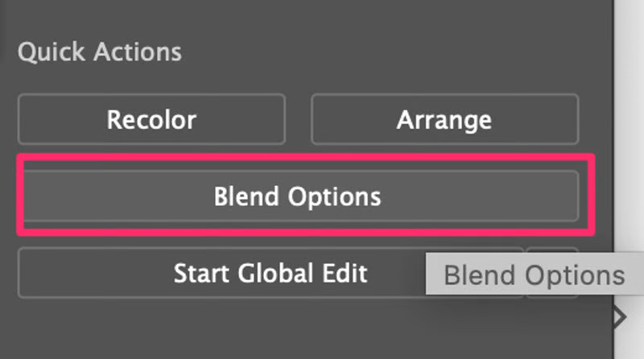644x359 pixels.
Task: Open the Arrange options quick action
Action: [x=444, y=120]
